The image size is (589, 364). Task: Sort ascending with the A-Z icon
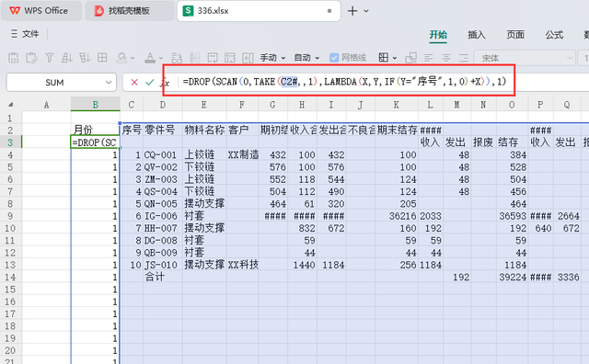[x=67, y=57]
